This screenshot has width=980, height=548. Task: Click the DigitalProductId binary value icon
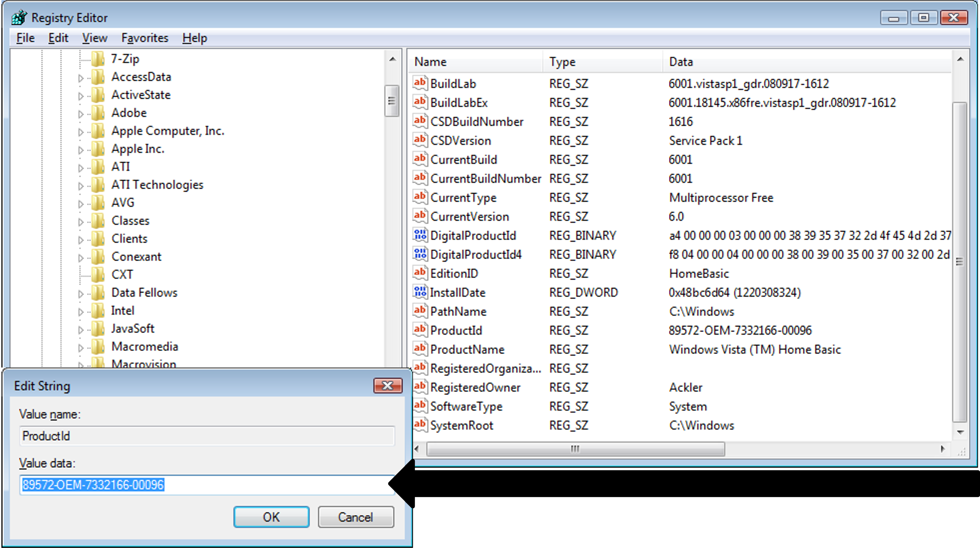(420, 235)
